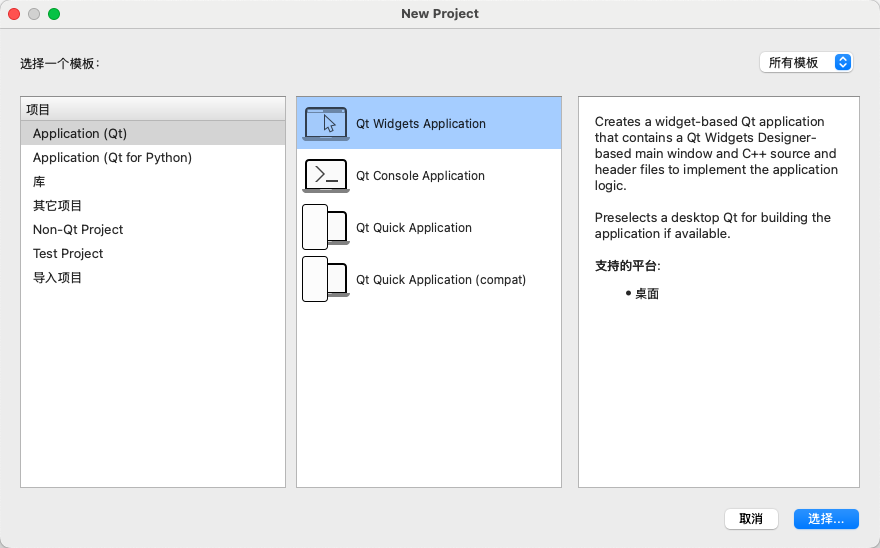The image size is (880, 548).
Task: Click the 桌面 platform bullet text
Action: click(x=647, y=294)
